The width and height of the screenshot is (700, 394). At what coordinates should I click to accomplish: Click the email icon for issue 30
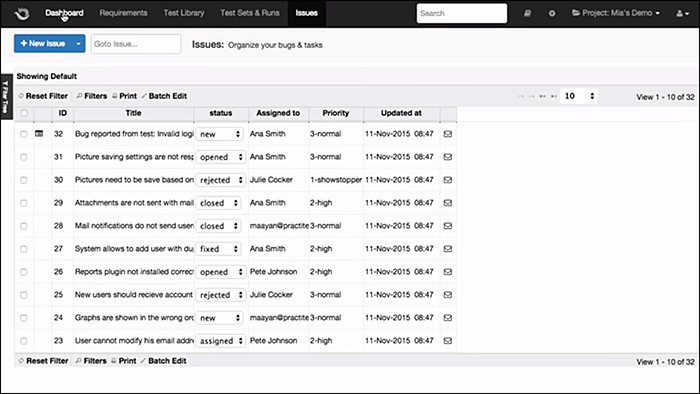(448, 180)
